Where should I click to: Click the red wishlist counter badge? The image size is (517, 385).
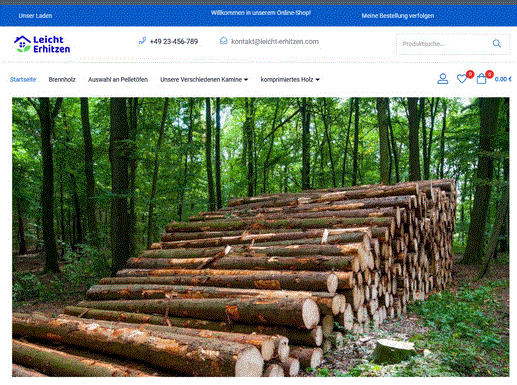click(x=470, y=74)
